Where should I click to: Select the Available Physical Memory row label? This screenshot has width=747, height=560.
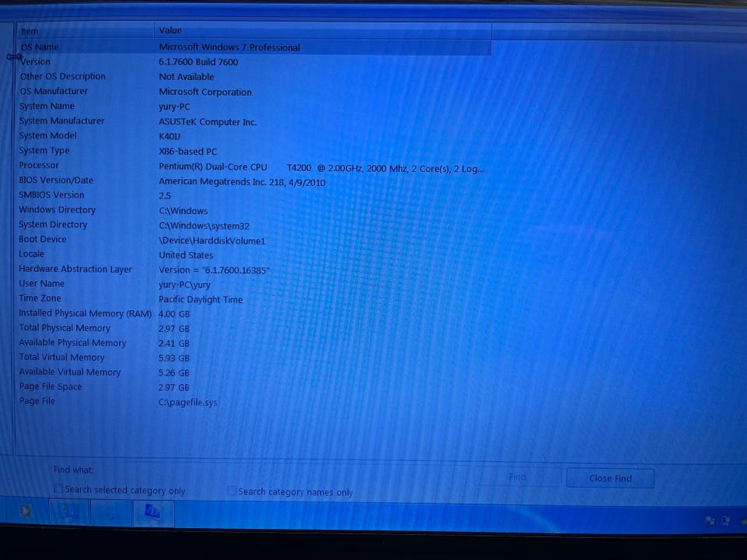coord(72,342)
